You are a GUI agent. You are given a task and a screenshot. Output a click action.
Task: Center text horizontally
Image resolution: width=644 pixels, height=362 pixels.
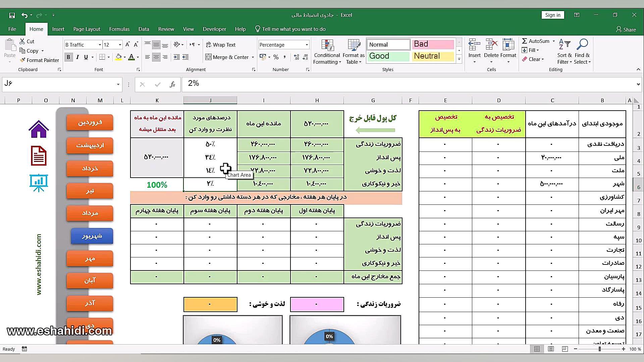pos(156,57)
